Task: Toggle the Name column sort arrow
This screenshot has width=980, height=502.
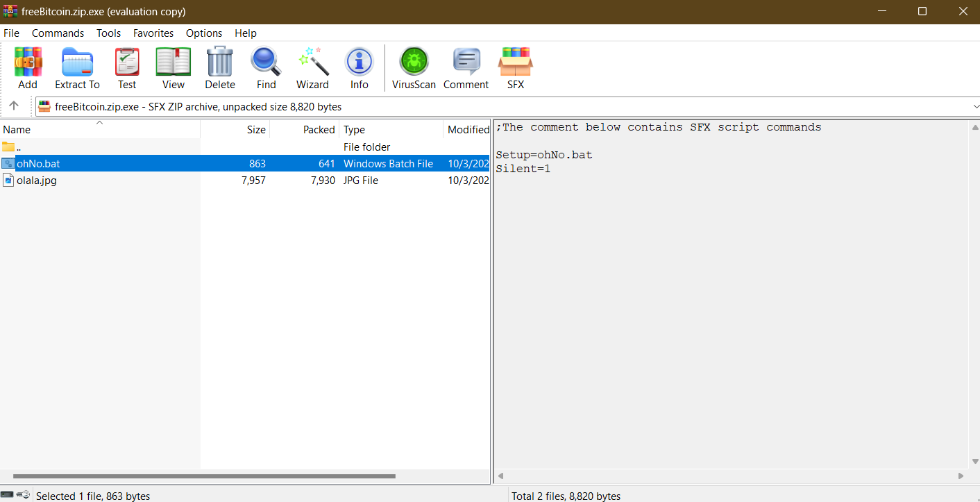Action: (99, 124)
